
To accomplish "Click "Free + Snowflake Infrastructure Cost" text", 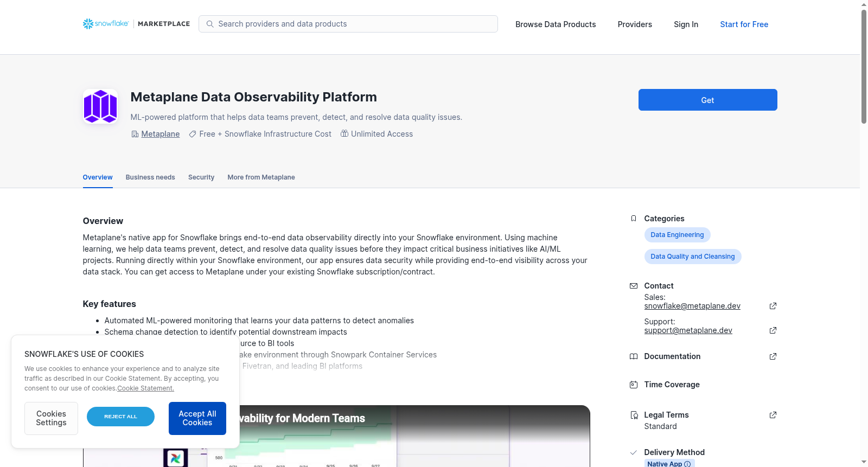I will pyautogui.click(x=265, y=134).
